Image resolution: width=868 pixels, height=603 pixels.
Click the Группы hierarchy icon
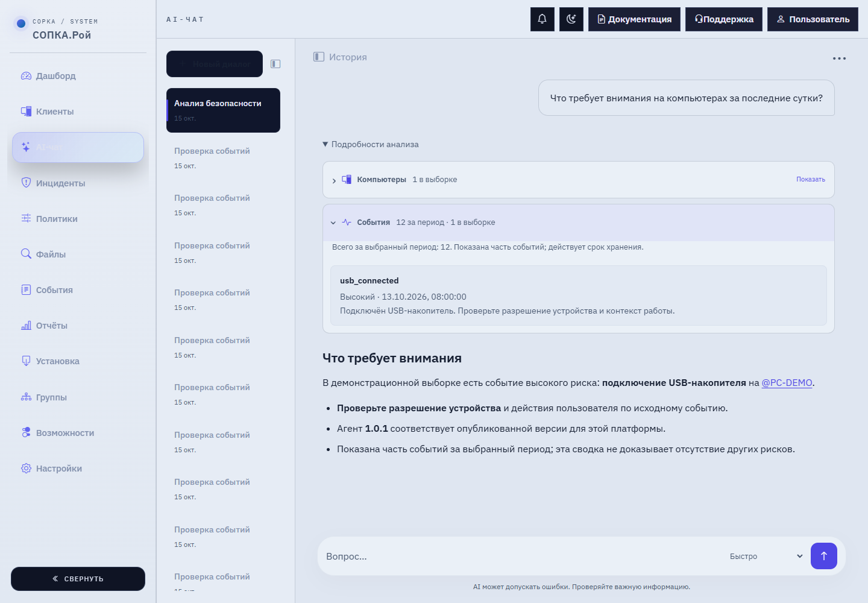26,397
